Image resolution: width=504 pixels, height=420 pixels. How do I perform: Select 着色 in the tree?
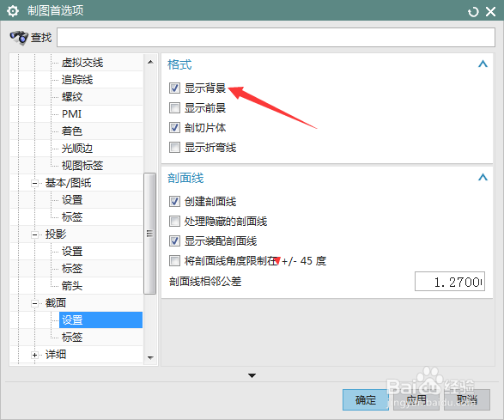pos(72,131)
